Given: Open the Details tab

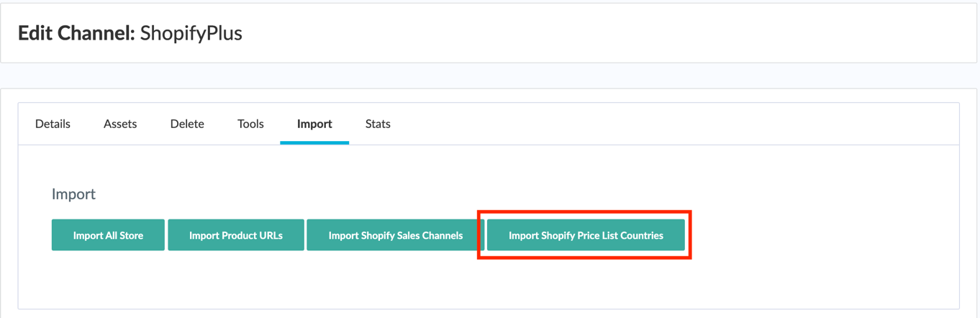Looking at the screenshot, I should coord(53,124).
